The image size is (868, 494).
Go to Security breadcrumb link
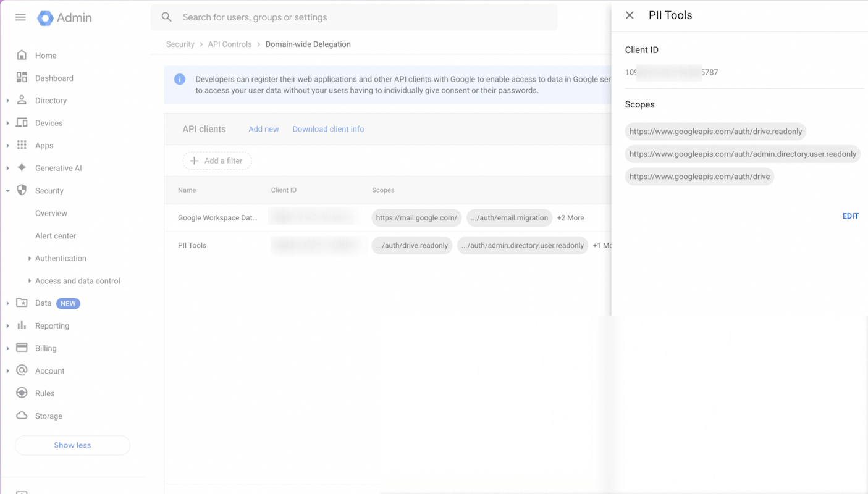pos(180,44)
